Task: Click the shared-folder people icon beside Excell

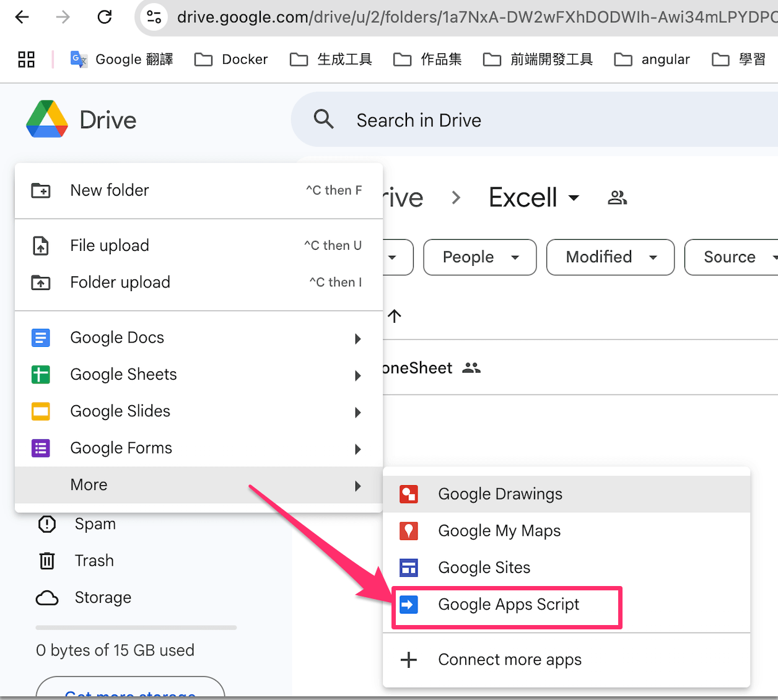Action: click(617, 198)
